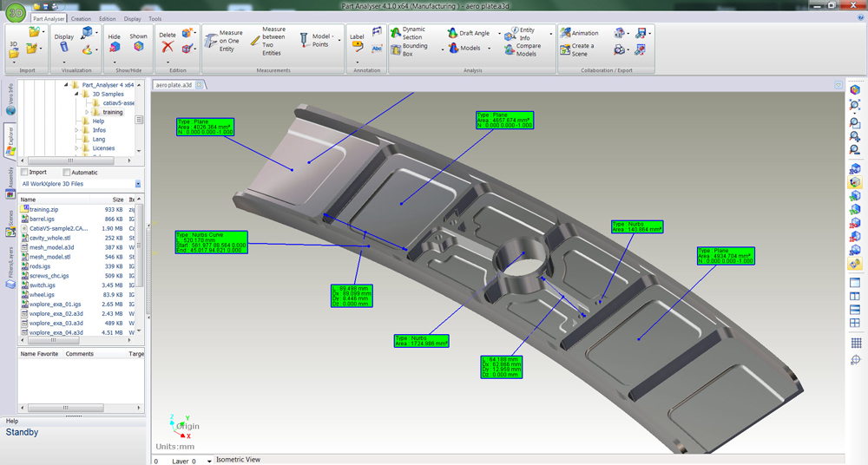Viewport: 868px width, 465px height.
Task: Open the All WorkXplore 3D Files dropdown
Action: click(137, 184)
